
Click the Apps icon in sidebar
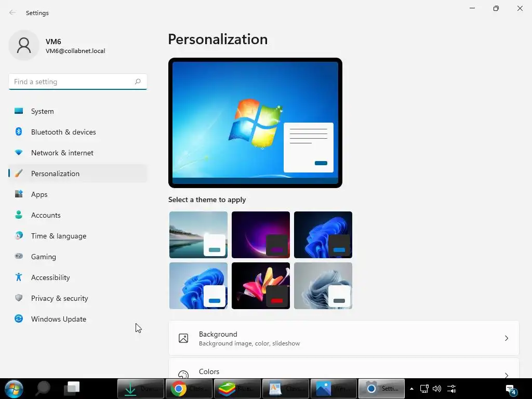click(x=19, y=194)
